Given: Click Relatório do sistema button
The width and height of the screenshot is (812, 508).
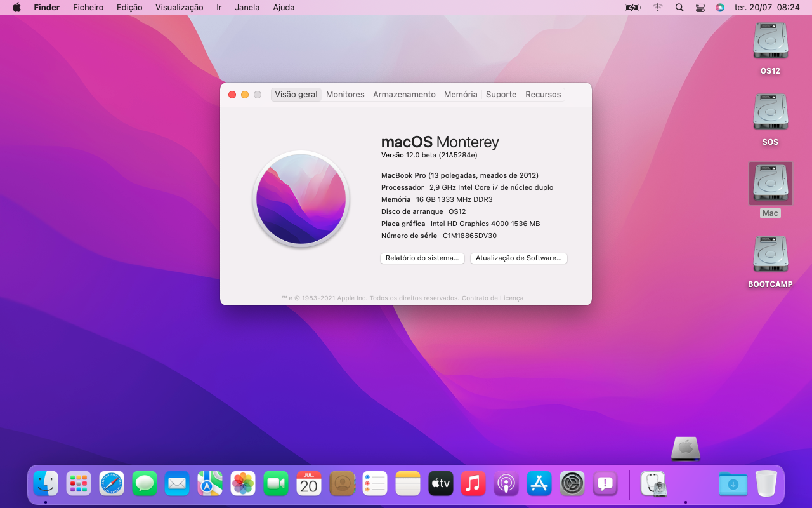Looking at the screenshot, I should [x=422, y=258].
